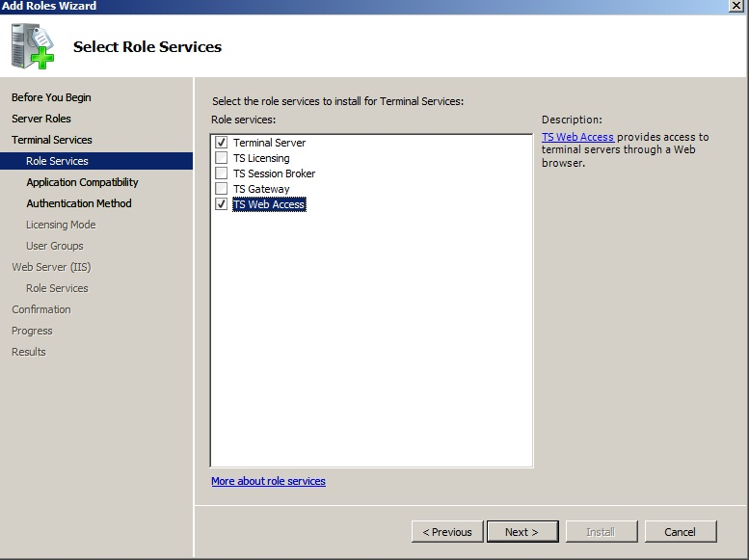Click the disabled Install button
749x560 pixels.
[601, 531]
